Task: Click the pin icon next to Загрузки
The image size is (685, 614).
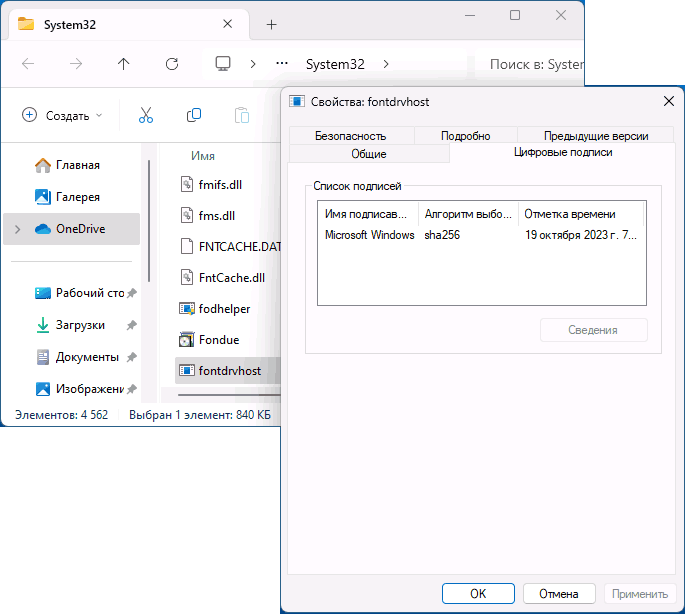Action: [131, 325]
